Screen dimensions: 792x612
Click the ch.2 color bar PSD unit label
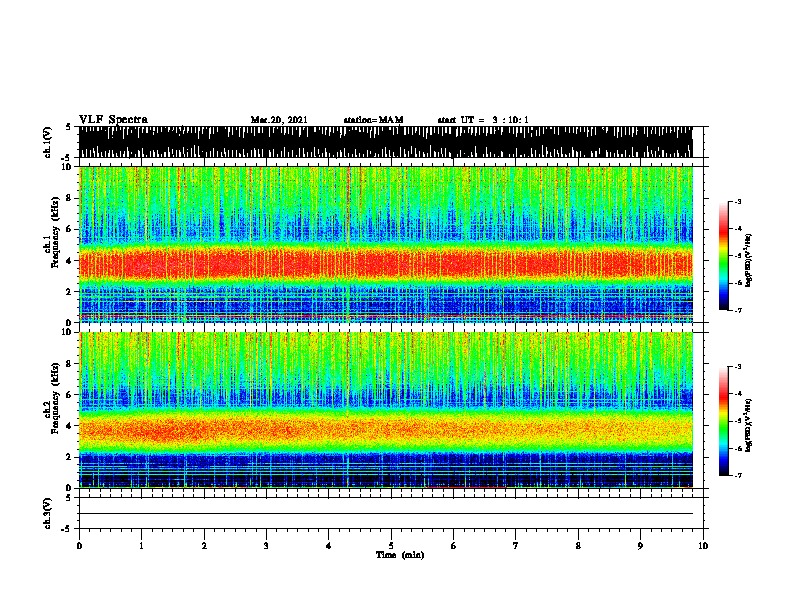click(748, 425)
